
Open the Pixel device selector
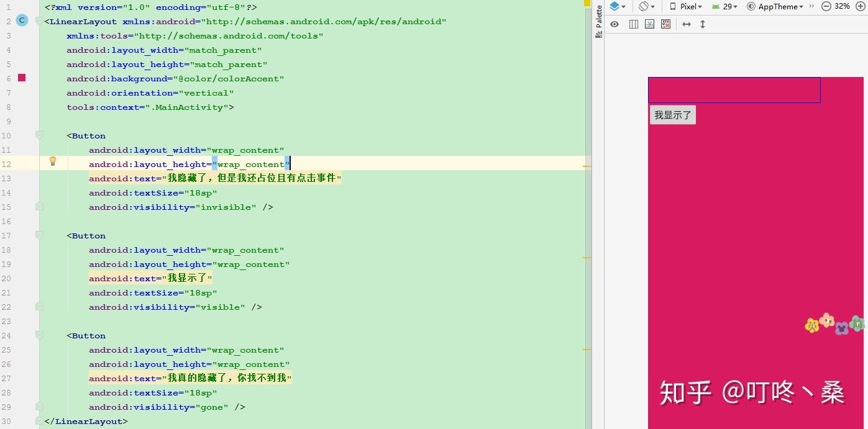tap(686, 6)
